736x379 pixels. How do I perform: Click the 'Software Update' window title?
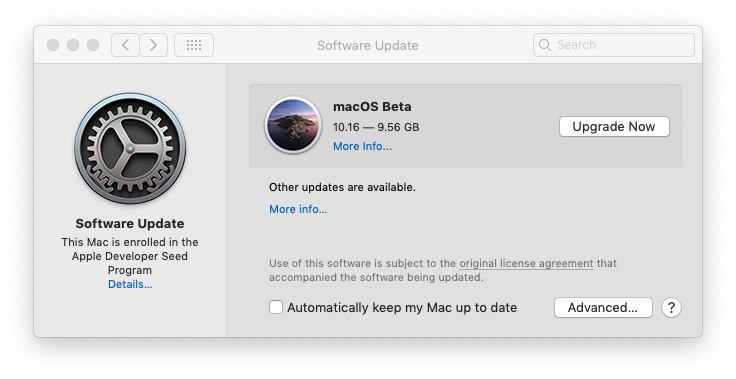pos(368,46)
